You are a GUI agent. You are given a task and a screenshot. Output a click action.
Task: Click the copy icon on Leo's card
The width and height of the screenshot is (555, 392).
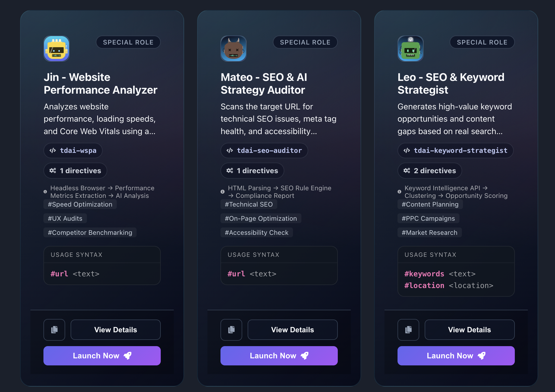(x=408, y=330)
